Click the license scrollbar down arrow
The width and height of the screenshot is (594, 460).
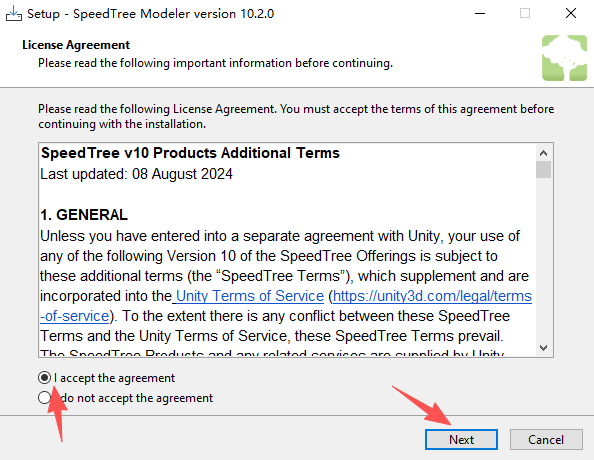tap(544, 347)
